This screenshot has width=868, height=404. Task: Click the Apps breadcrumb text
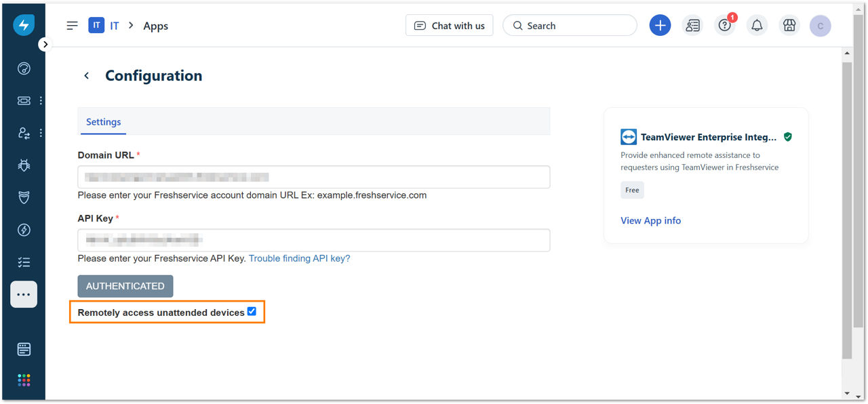click(155, 26)
